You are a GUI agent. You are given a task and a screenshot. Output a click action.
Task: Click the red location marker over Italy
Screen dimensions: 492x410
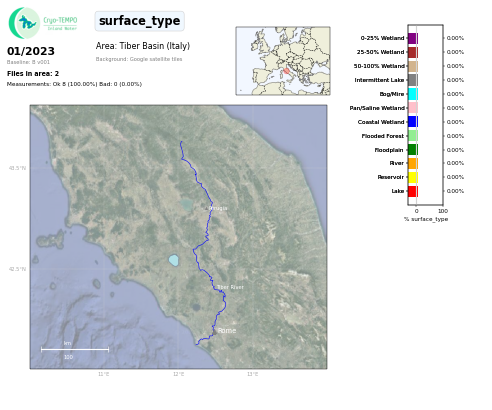(x=286, y=71)
